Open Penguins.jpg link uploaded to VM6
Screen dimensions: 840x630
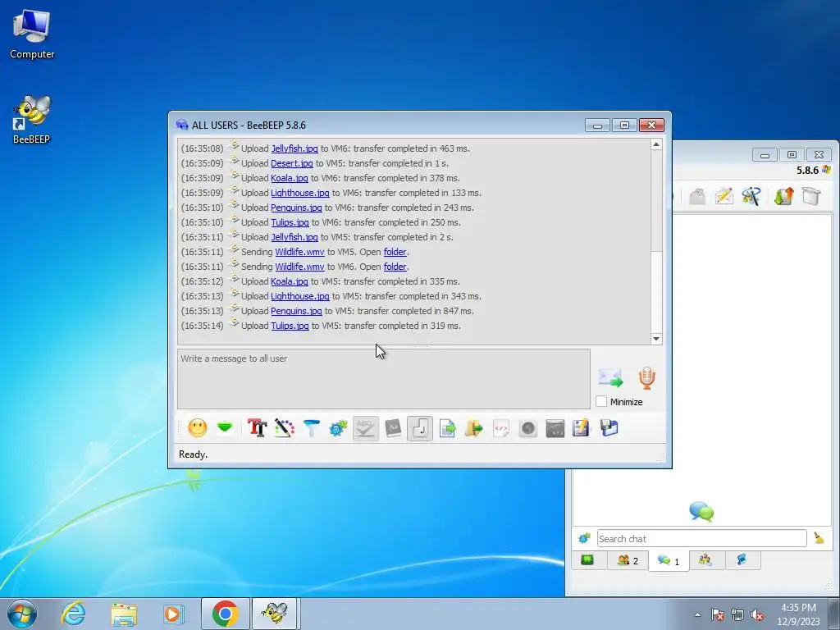pyautogui.click(x=296, y=208)
